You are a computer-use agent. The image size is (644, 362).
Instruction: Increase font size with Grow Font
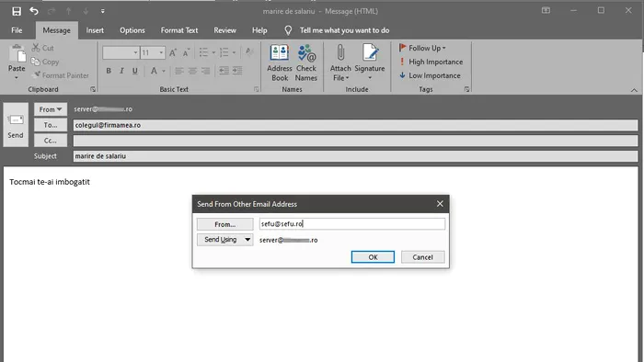pyautogui.click(x=173, y=52)
